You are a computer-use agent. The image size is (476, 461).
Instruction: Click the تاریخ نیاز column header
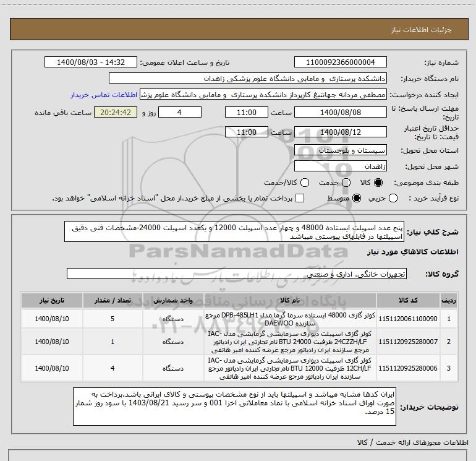click(51, 301)
